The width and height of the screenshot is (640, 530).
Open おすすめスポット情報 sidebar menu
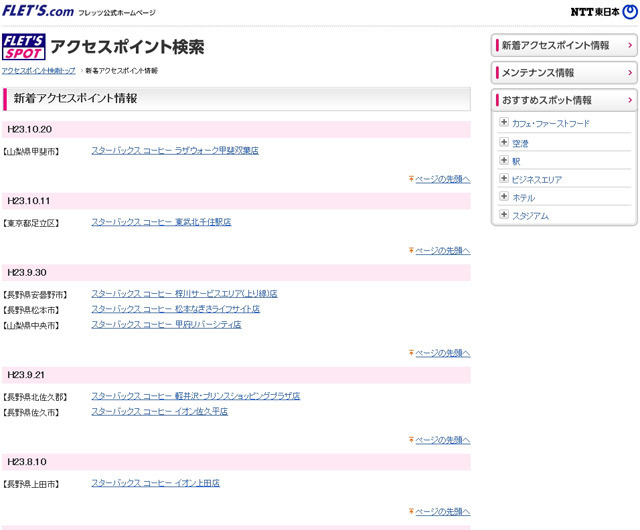tap(564, 100)
